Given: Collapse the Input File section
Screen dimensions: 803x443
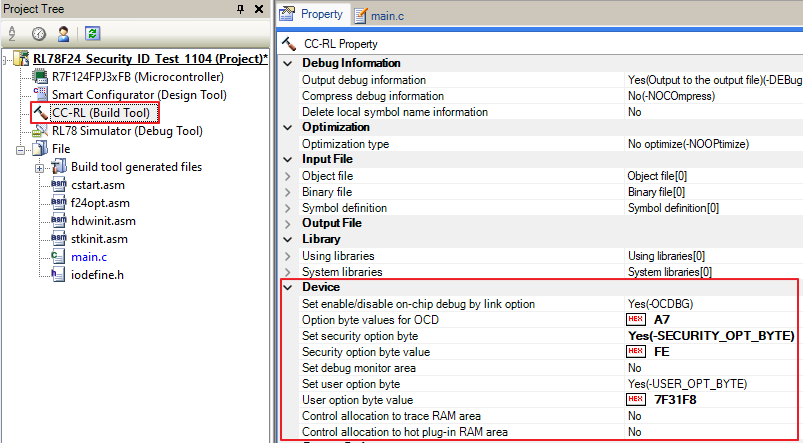Looking at the screenshot, I should (x=289, y=159).
